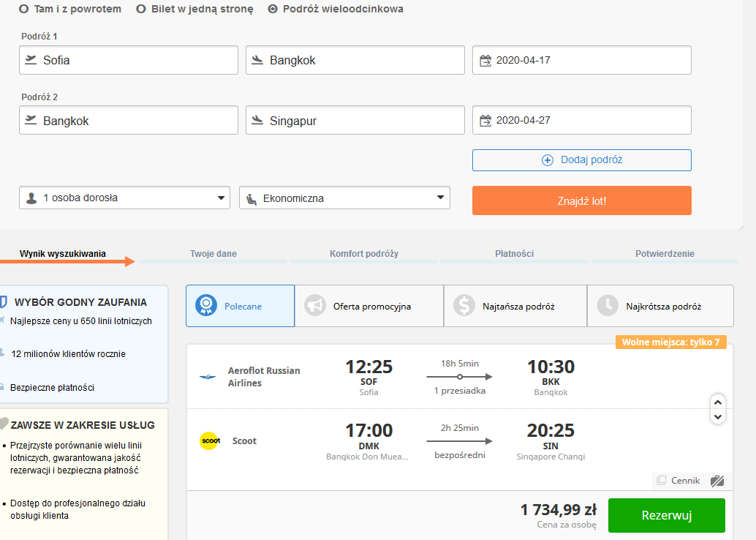Screen dimensions: 756x540
Task: Click seat icon in class selector
Action: (252, 199)
